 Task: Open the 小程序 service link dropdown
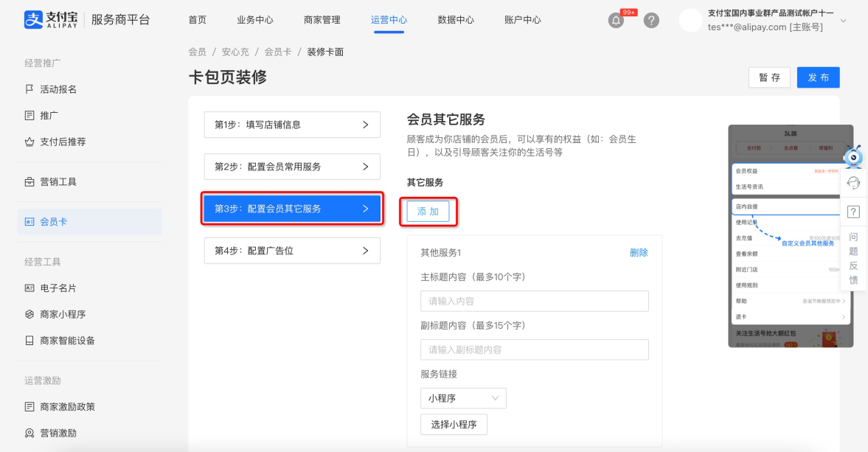click(x=463, y=398)
